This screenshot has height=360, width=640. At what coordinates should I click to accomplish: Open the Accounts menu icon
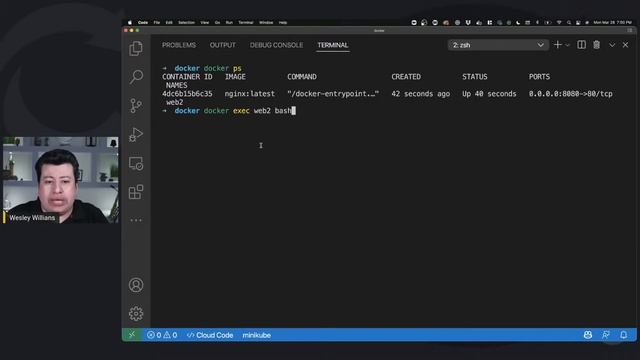(x=136, y=285)
